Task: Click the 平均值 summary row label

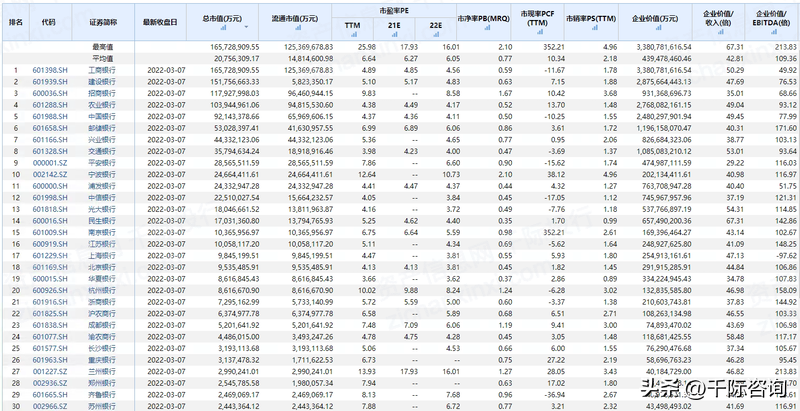Action: (102, 58)
